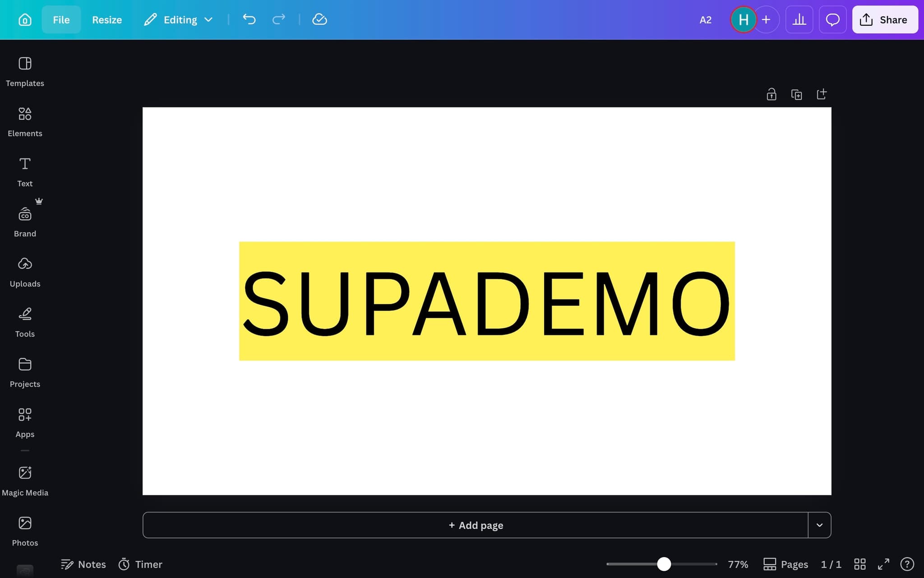Open the File menu

[x=61, y=20]
